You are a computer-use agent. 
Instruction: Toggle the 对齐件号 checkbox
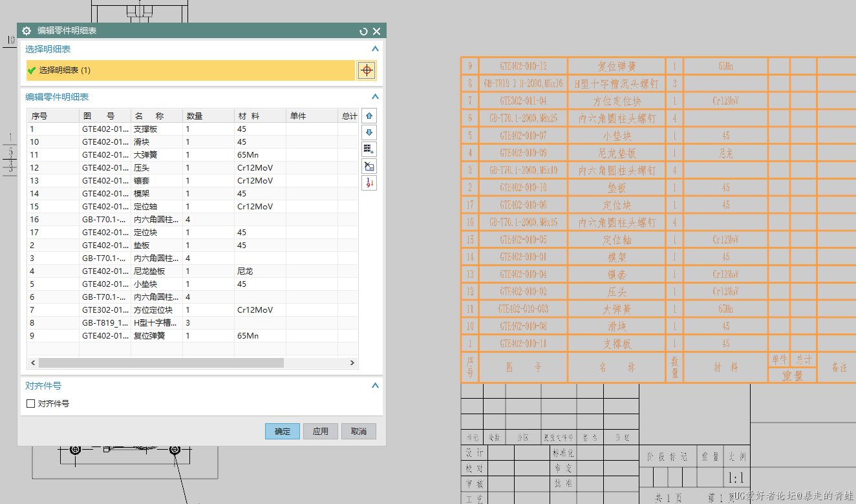point(30,404)
